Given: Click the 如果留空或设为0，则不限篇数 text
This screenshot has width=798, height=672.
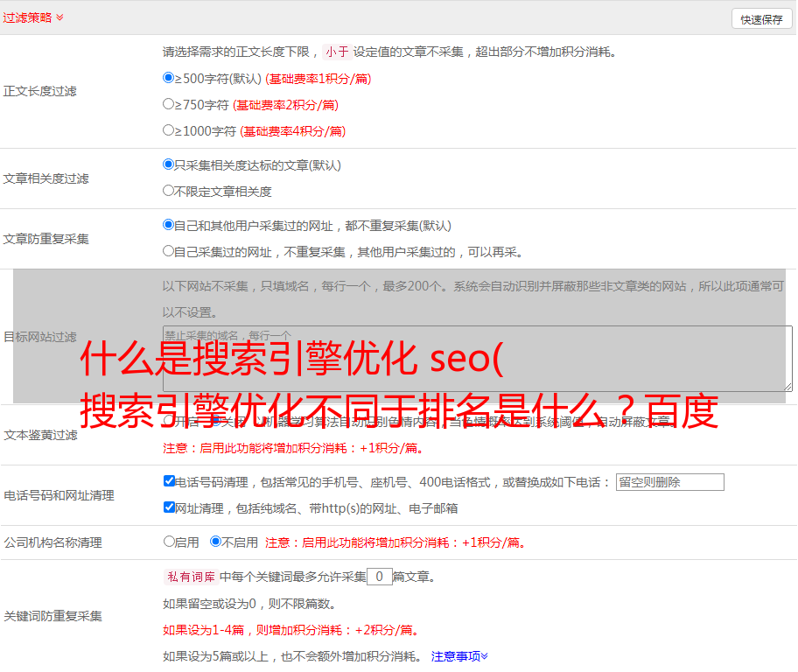Looking at the screenshot, I should pyautogui.click(x=249, y=604).
